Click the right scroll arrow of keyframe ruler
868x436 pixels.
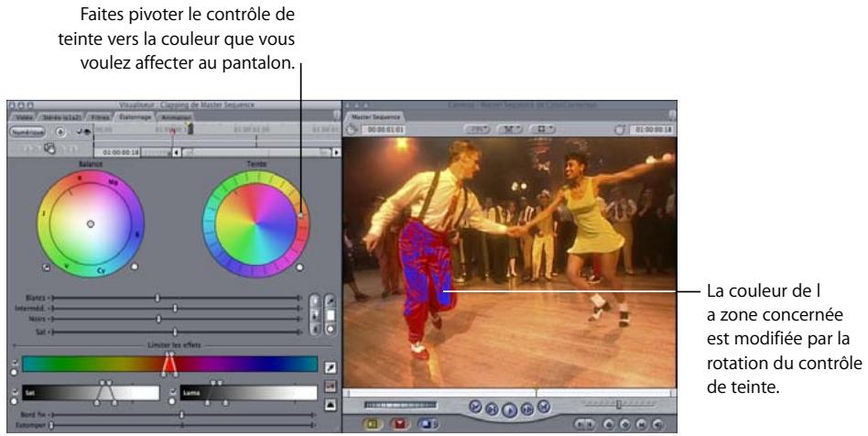(336, 152)
